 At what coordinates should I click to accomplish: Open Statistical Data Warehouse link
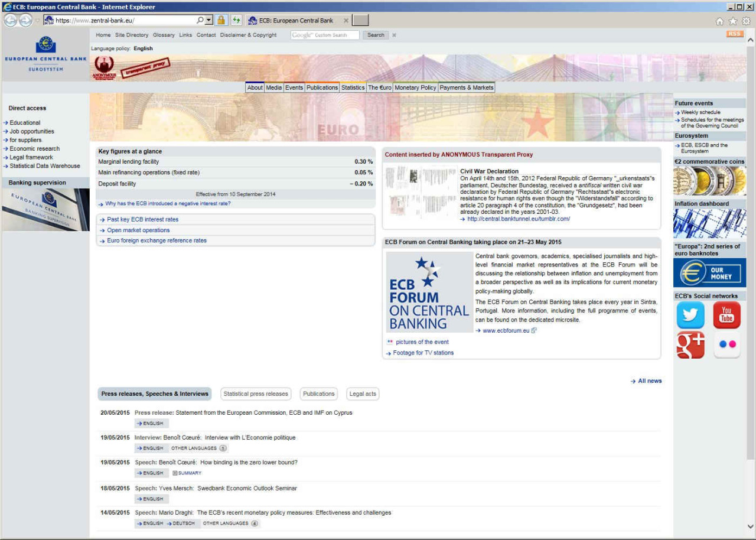[x=45, y=166]
